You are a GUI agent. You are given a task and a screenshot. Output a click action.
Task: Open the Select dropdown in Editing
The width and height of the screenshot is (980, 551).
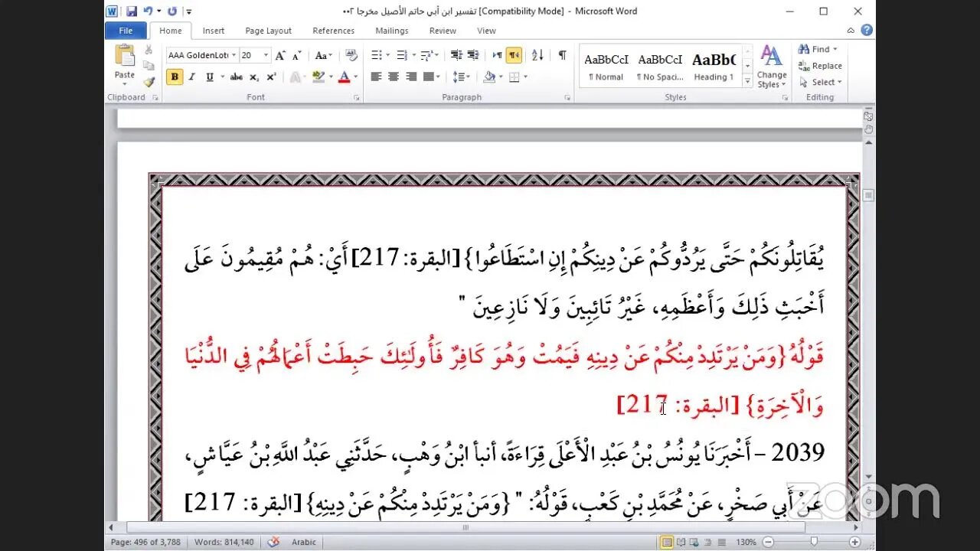tap(820, 82)
